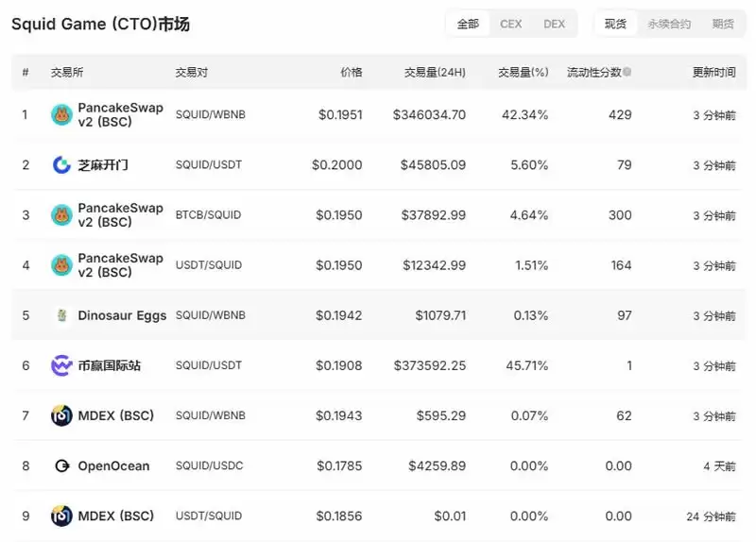The width and height of the screenshot is (756, 542).
Task: Select the 现货 market type tab
Action: click(x=615, y=24)
